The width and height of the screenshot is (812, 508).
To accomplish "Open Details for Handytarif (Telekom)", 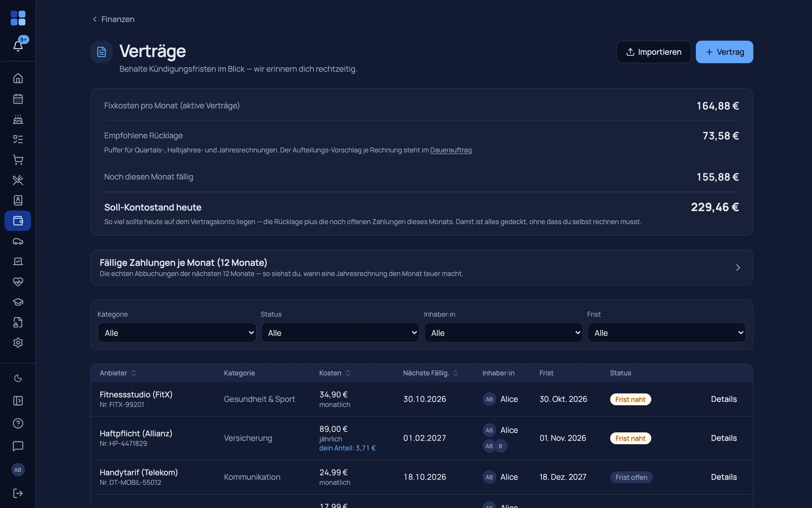I will pyautogui.click(x=723, y=477).
